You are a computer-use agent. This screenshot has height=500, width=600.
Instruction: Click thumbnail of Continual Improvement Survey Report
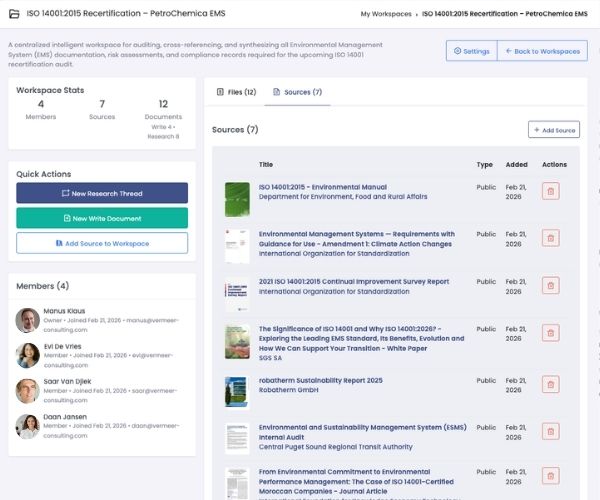(237, 294)
